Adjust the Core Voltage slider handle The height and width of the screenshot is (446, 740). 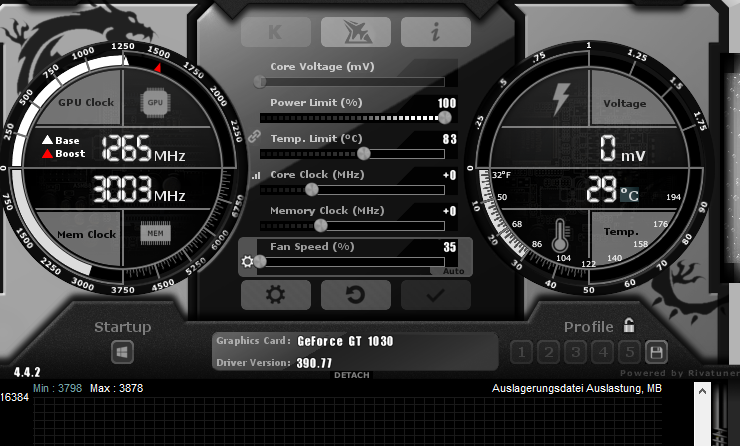[260, 82]
